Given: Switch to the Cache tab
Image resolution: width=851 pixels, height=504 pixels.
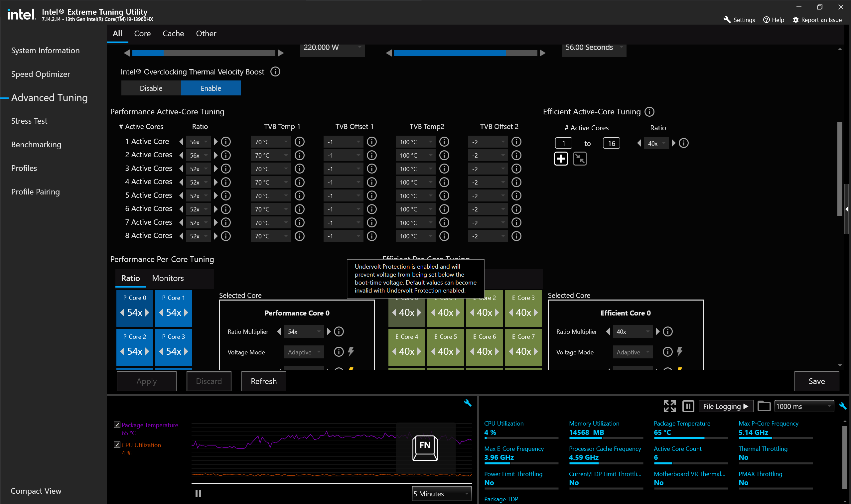Looking at the screenshot, I should click(x=173, y=34).
